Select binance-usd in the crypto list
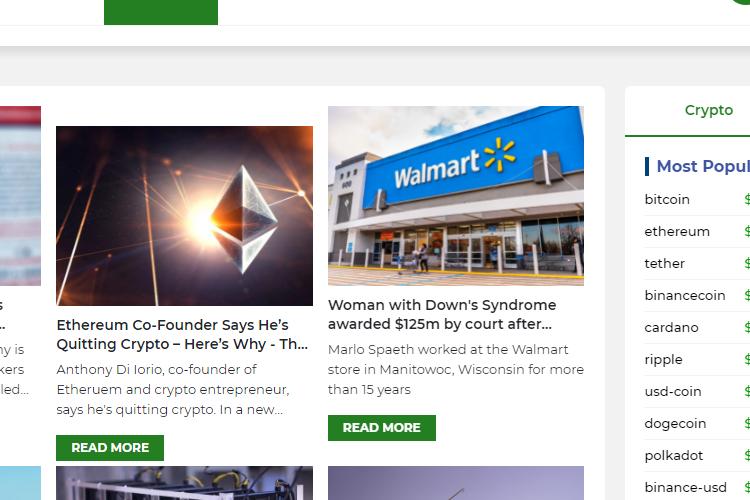750x500 pixels. [685, 488]
